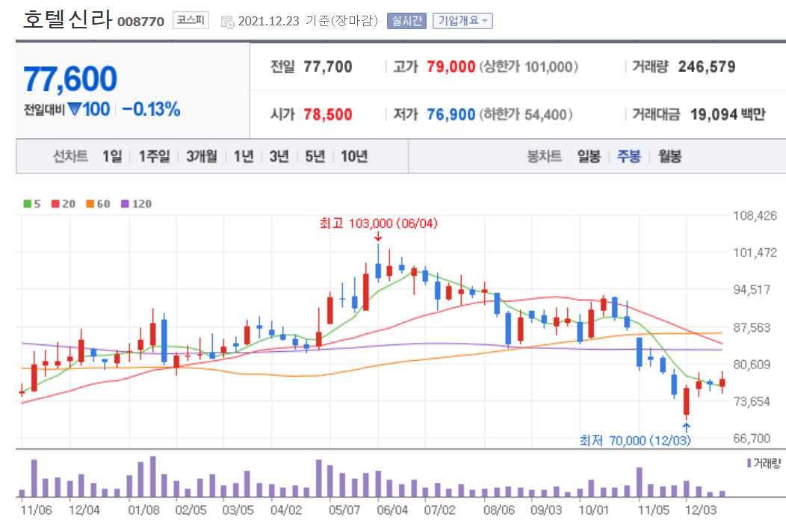Click the dropdown arrow on 기업개요
Image resolution: width=786 pixels, height=532 pixels.
[486, 21]
